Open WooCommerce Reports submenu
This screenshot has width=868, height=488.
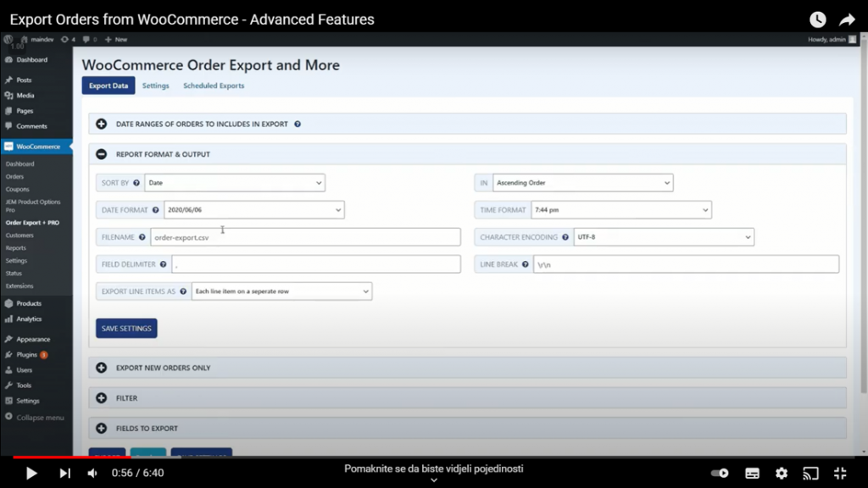[x=16, y=248]
